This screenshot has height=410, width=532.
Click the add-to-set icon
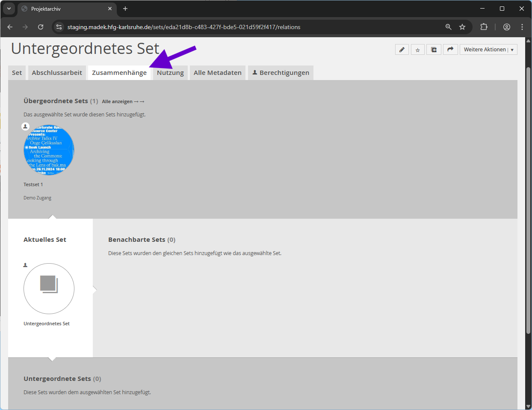434,50
